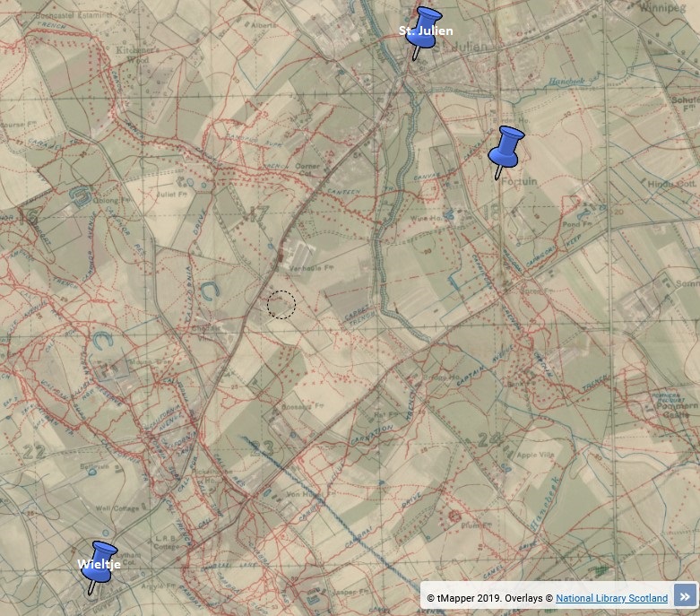This screenshot has width=700, height=616.
Task: Click the dashed circle marker on the map
Action: [x=281, y=305]
